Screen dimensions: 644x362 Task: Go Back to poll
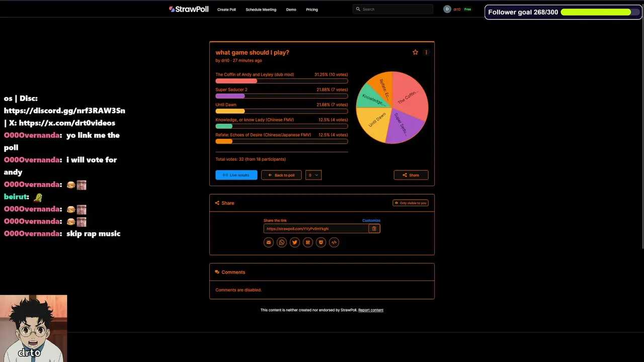point(281,175)
